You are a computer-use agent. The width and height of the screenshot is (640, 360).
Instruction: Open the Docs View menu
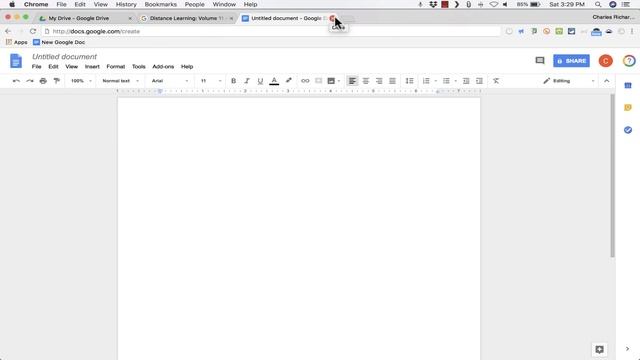[x=71, y=67]
